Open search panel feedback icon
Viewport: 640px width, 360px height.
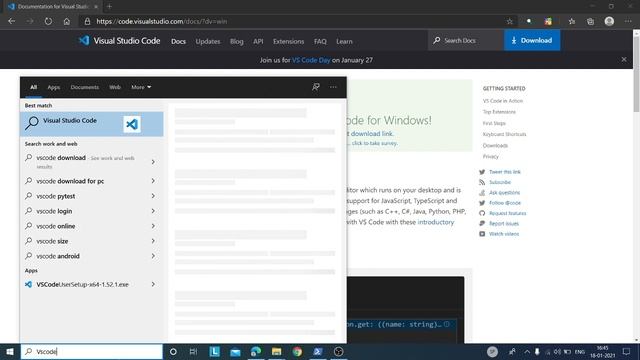[x=316, y=87]
